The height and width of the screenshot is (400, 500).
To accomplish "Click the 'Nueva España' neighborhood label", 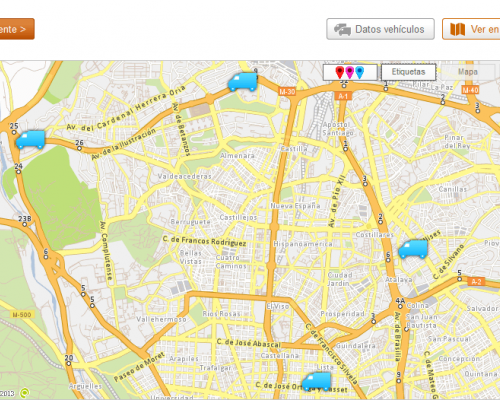I will [295, 206].
